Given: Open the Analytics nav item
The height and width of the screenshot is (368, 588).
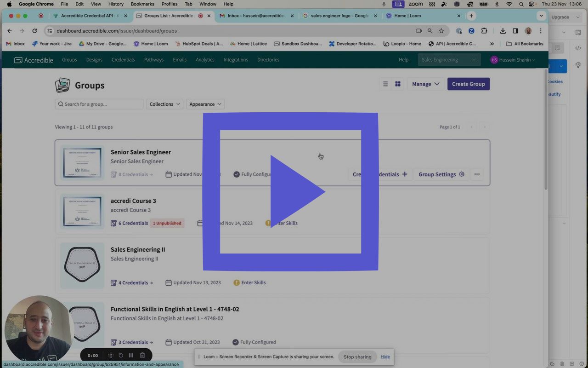Looking at the screenshot, I should click(205, 60).
